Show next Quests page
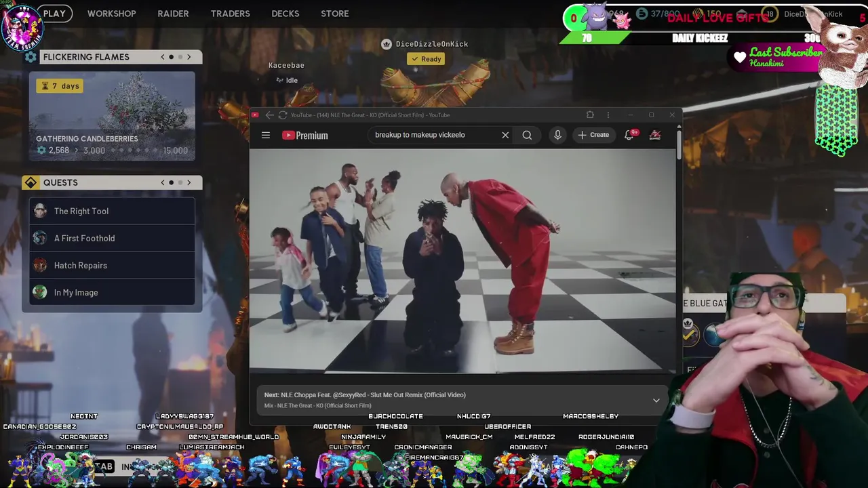This screenshot has height=488, width=868. click(x=189, y=182)
